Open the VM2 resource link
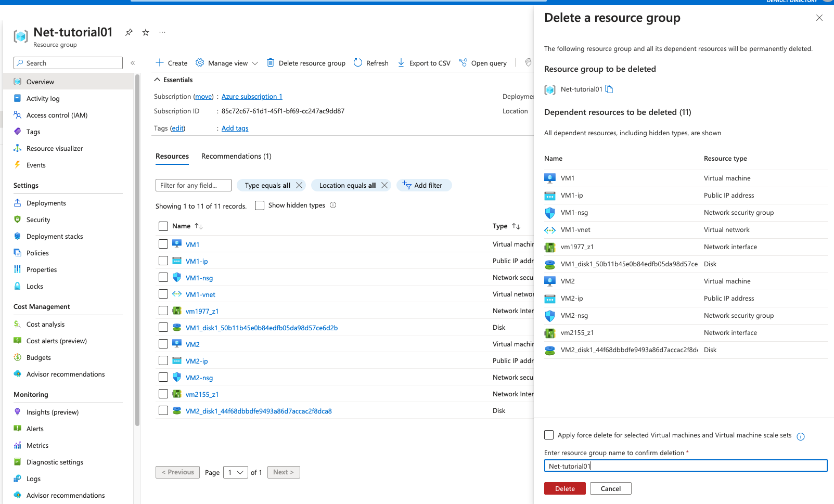The height and width of the screenshot is (504, 834). 193,344
